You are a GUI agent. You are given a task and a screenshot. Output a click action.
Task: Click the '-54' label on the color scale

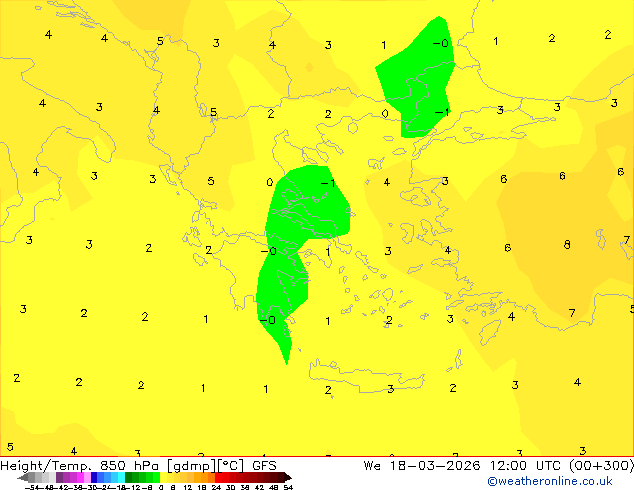coord(32,488)
